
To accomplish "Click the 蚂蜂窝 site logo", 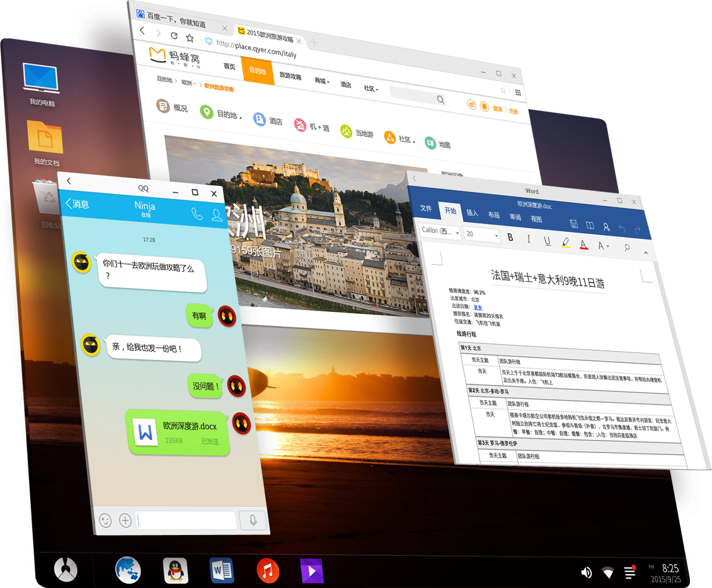I will [175, 57].
